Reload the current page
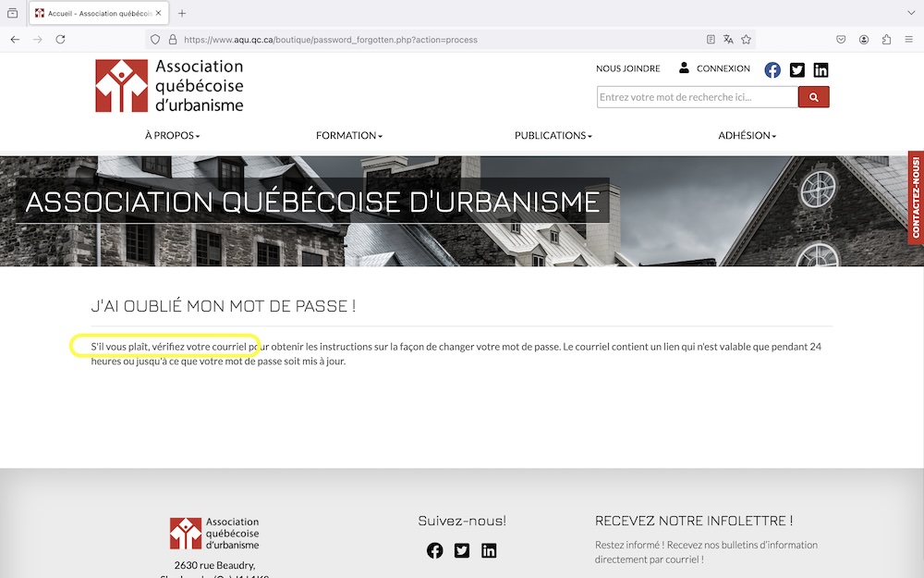This screenshot has width=924, height=578. [60, 40]
